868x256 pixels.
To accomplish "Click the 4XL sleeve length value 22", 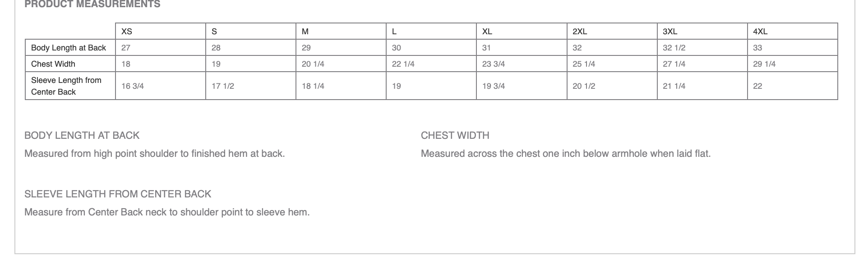I will coord(757,86).
